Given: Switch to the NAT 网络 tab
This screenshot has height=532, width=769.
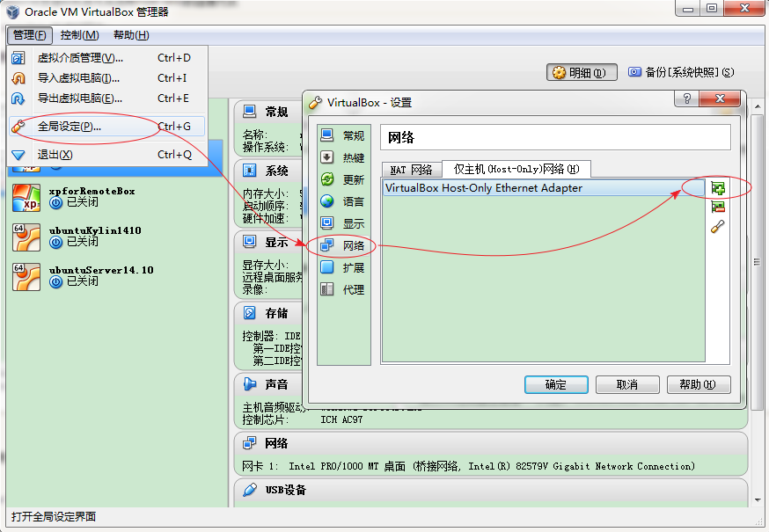Looking at the screenshot, I should click(412, 170).
